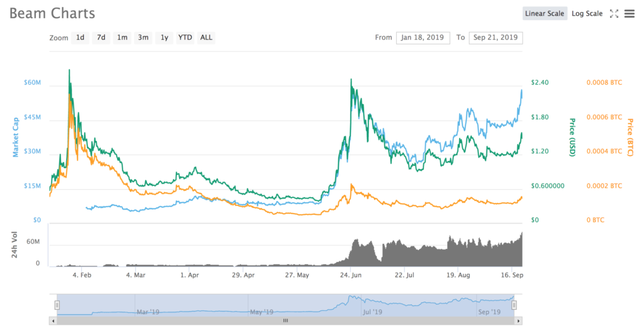
Task: Click the 24h Vol axis label
Action: [x=14, y=245]
